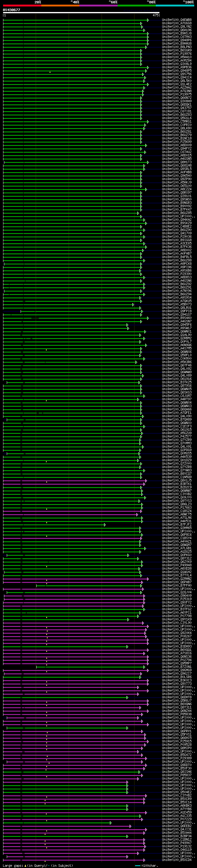This screenshot has width=197, height=868.
Task: Click the green ~80% legend segment
Action: coord(137,6)
